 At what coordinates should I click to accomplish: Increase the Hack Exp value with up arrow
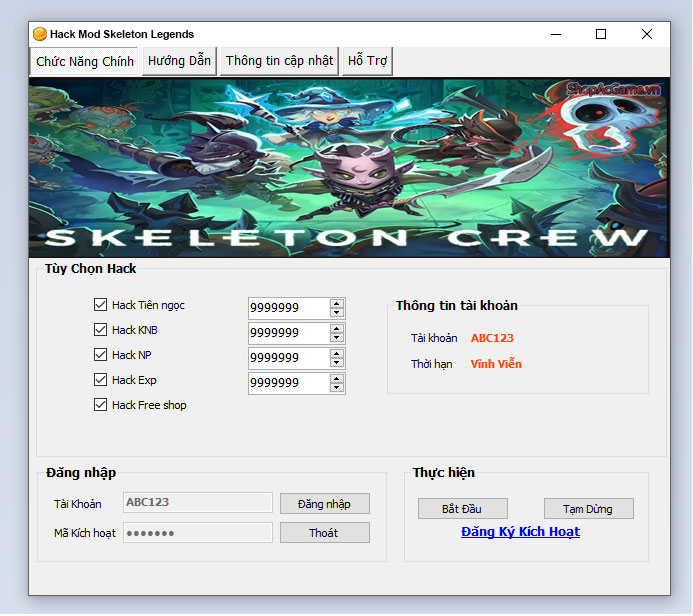337,378
